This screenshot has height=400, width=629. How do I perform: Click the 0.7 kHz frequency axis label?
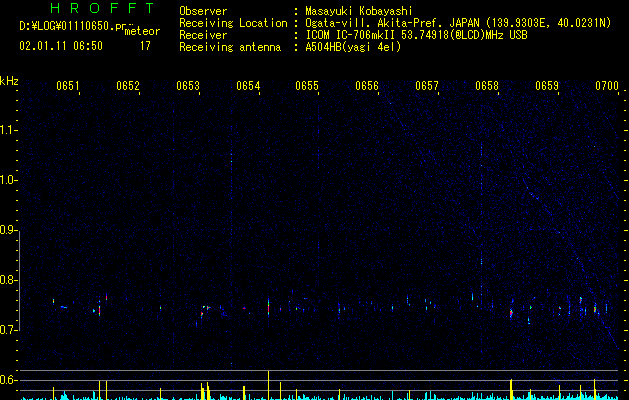[x=7, y=330]
